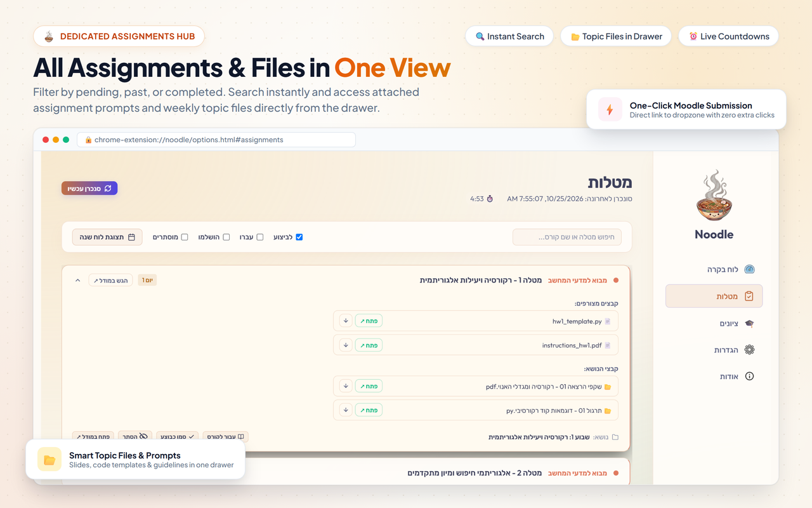Go to the ציונים grades menu item
The width and height of the screenshot is (812, 508).
tap(714, 323)
